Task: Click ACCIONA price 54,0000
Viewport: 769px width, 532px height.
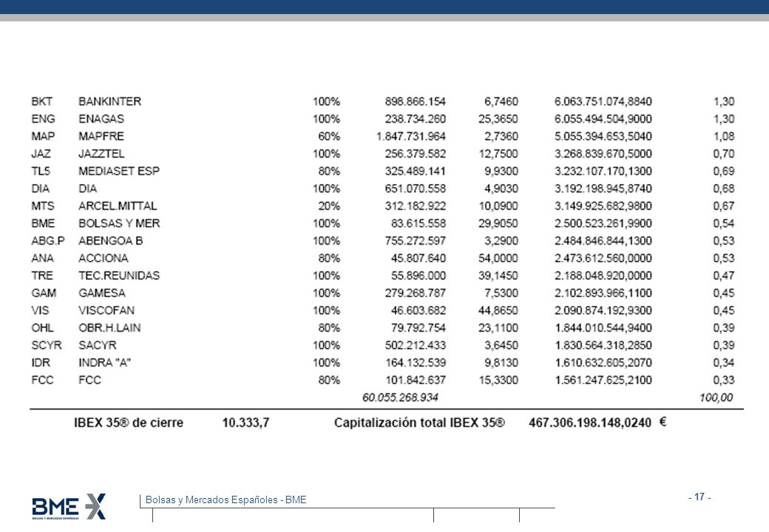Action: click(498, 258)
